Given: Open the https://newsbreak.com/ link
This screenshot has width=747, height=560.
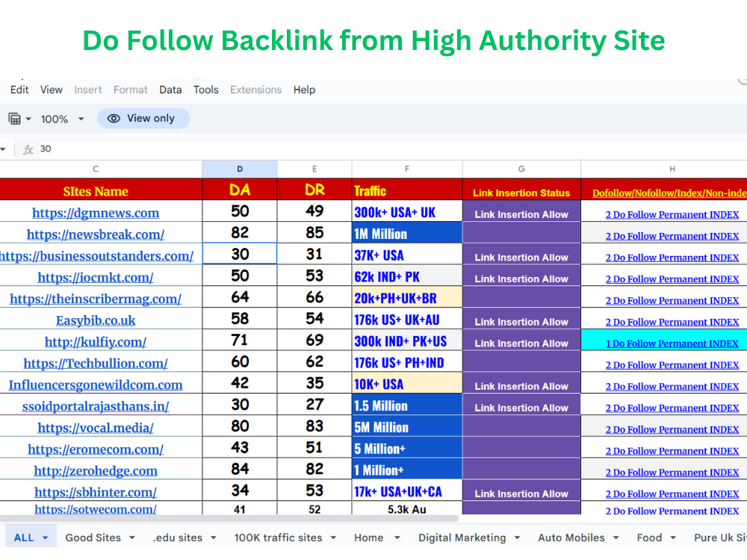Looking at the screenshot, I should 96,234.
